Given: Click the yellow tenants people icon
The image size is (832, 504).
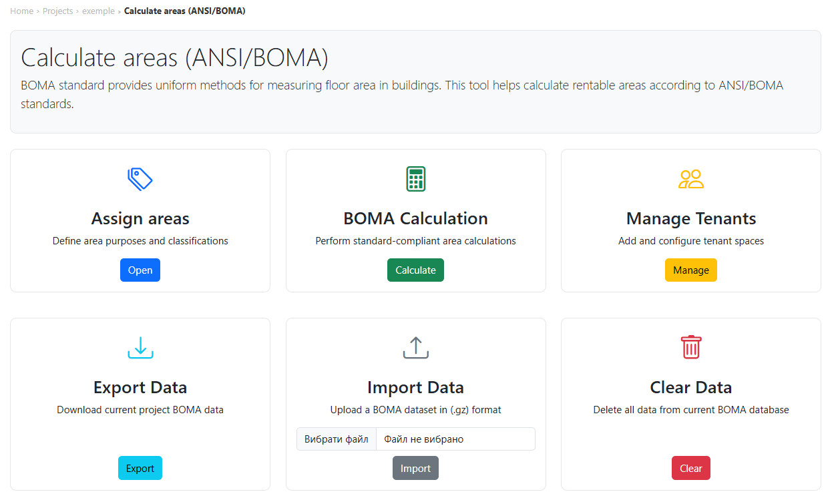Looking at the screenshot, I should 691,179.
